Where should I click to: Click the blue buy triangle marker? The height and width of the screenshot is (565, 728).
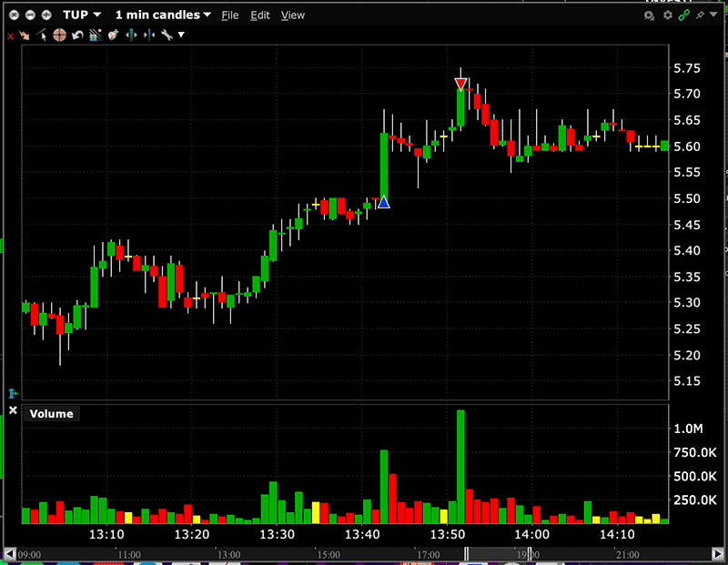[x=383, y=202]
